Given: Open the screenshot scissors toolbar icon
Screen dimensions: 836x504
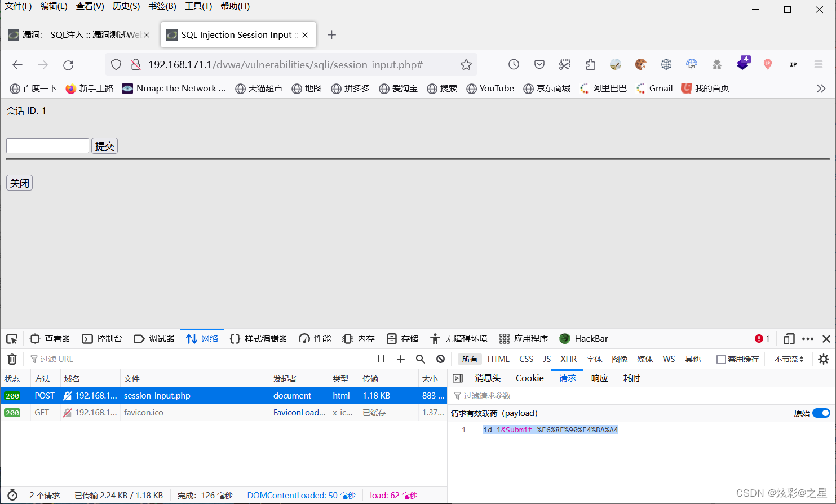Looking at the screenshot, I should 565,64.
